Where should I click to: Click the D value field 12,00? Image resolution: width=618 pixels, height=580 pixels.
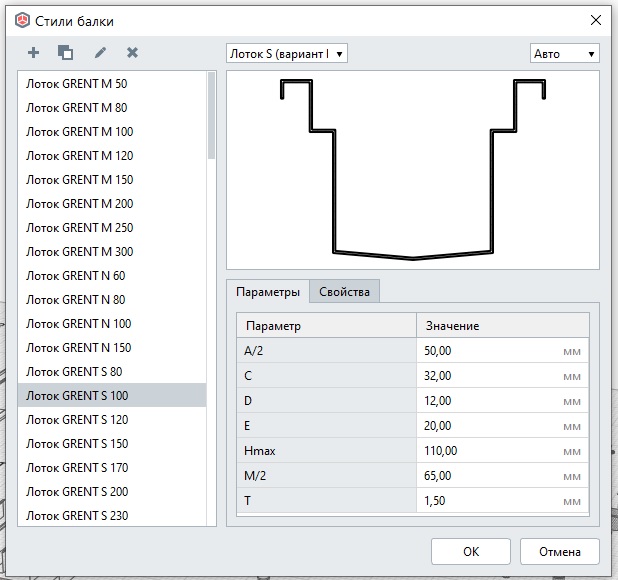[503, 401]
